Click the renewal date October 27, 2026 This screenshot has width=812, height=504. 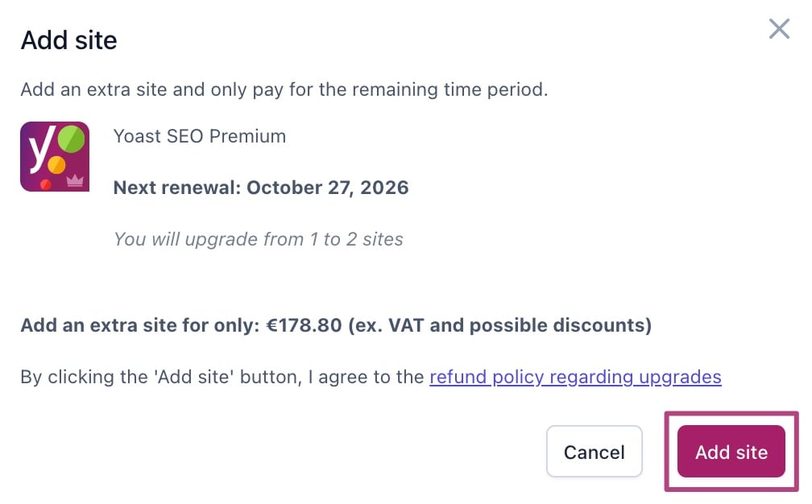pyautogui.click(x=328, y=188)
